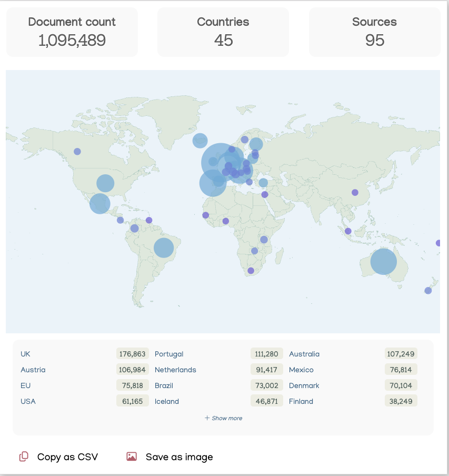
Task: Click the Document count summary card
Action: coord(72,32)
